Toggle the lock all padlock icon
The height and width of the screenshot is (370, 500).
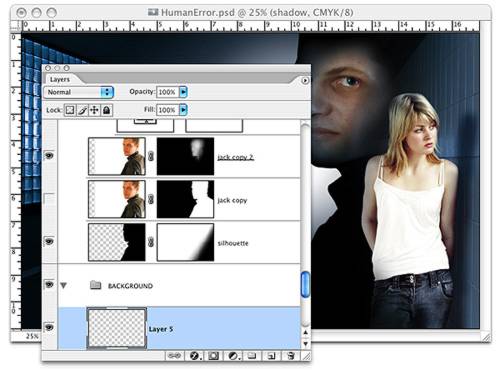click(x=107, y=110)
